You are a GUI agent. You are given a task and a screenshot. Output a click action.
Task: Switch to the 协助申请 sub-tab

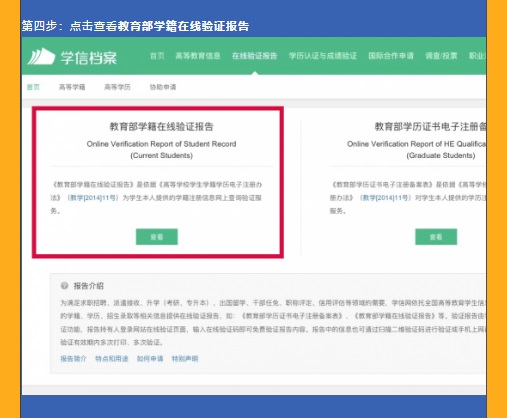click(163, 87)
